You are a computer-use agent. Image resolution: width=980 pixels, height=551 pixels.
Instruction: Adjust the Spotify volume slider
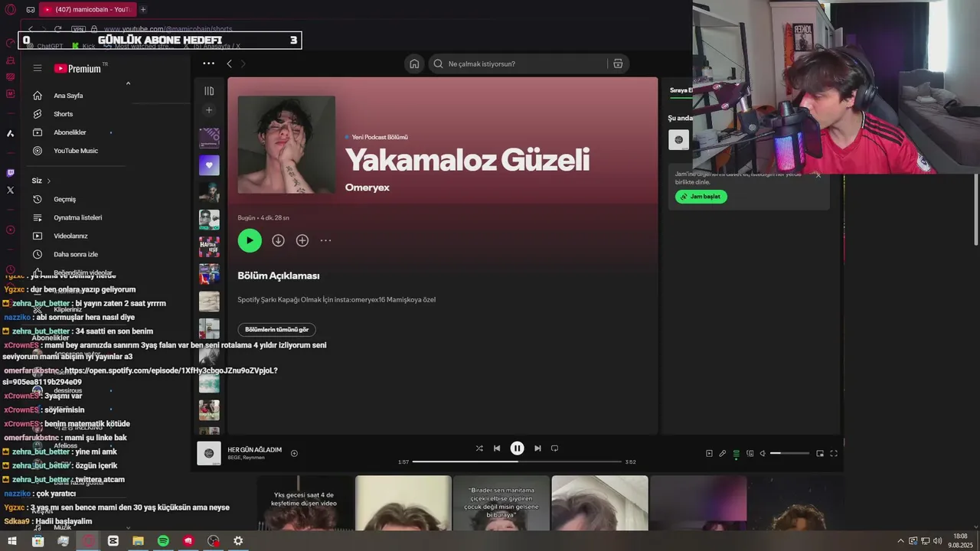pyautogui.click(x=789, y=453)
